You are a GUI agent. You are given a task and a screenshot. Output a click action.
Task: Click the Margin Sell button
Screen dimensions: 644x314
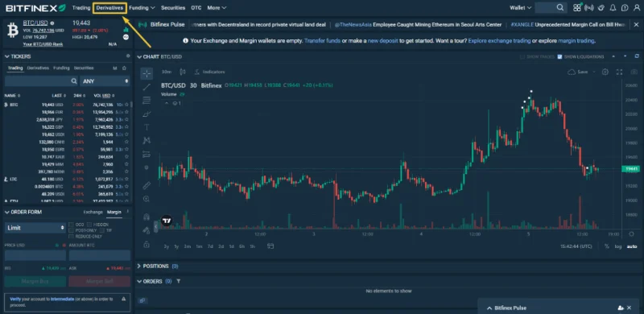point(100,282)
